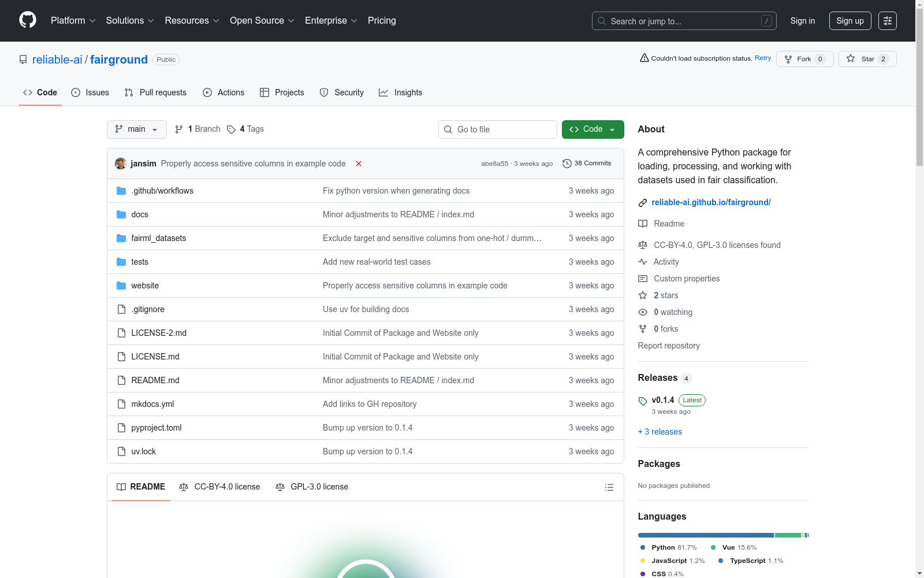Click the folder icon for docs
Screen dimensions: 924x578
(121, 214)
